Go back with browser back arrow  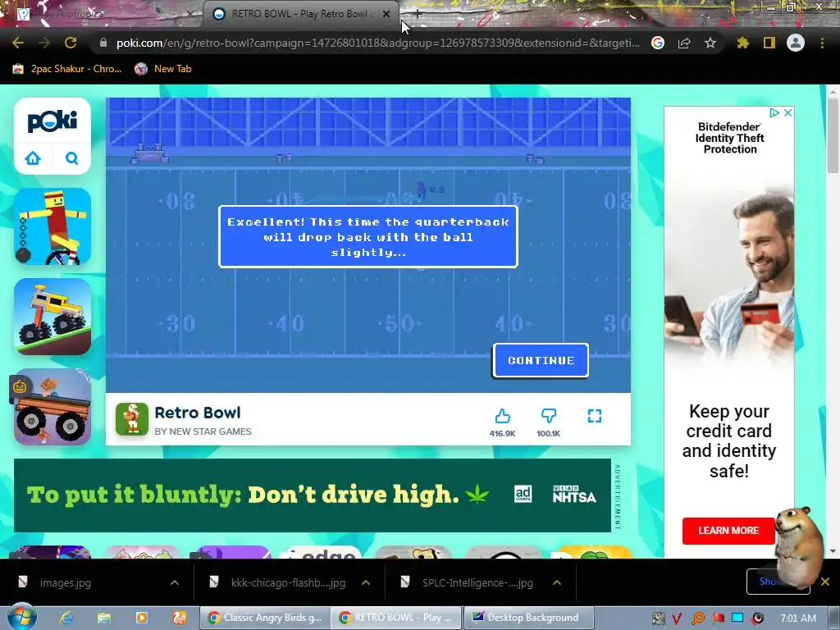(18, 43)
